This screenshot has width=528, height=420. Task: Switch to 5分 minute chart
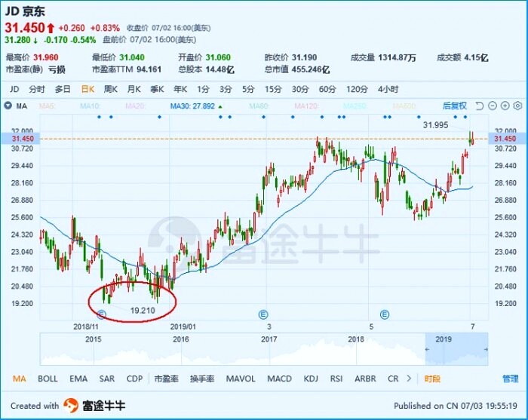point(248,89)
